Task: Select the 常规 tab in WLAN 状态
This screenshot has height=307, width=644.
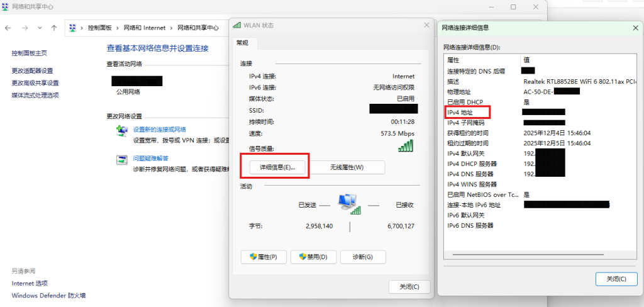Action: [242, 43]
